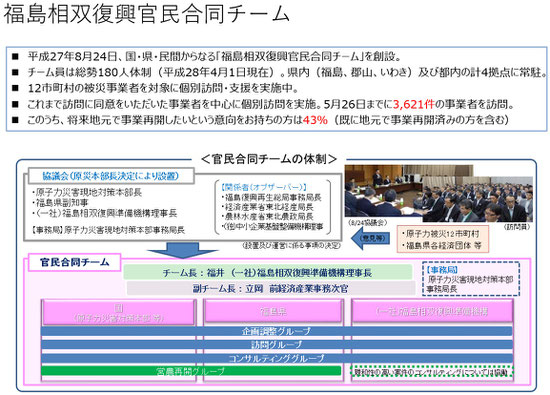The image size is (550, 395).
Task: Click the 関係者(オブザーバー) bracket box
Action: point(273,207)
